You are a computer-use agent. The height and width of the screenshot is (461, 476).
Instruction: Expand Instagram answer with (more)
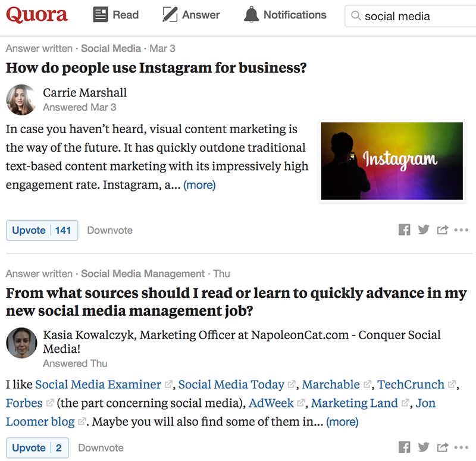199,185
